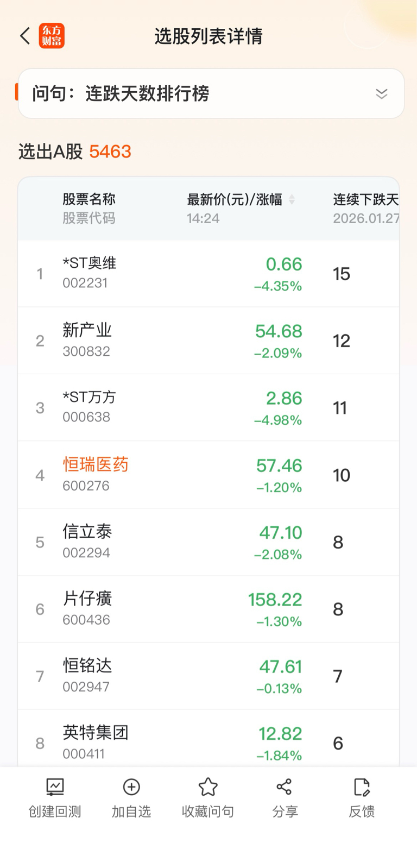Click price 57.46 of 恒瑞医药

pyautogui.click(x=279, y=466)
